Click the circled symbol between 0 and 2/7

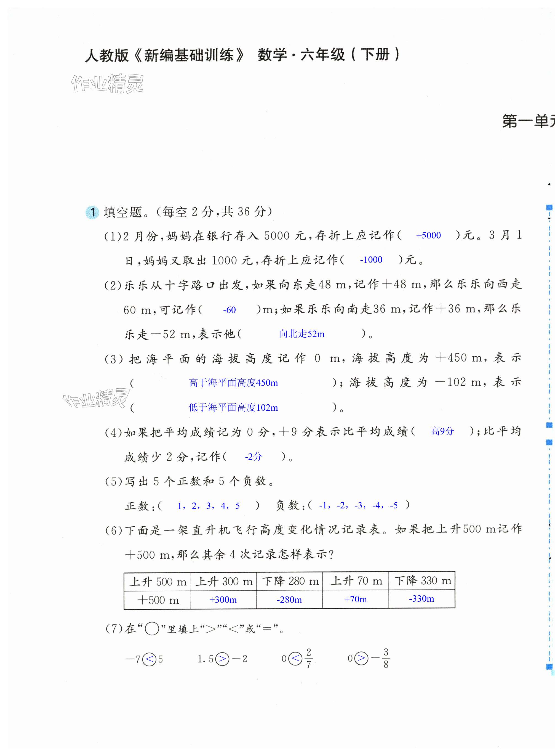click(x=296, y=658)
